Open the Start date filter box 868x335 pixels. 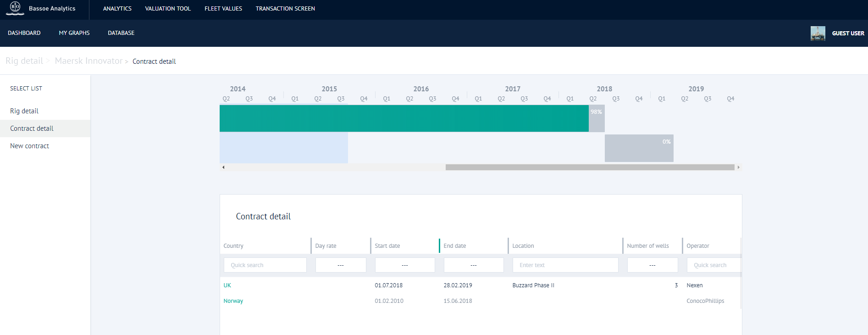405,265
